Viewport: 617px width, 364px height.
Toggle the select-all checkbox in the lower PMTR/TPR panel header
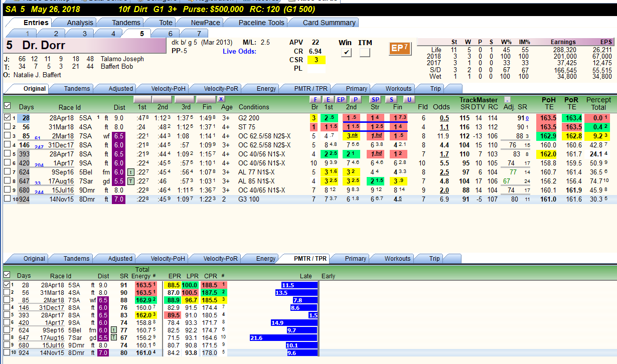pyautogui.click(x=7, y=275)
